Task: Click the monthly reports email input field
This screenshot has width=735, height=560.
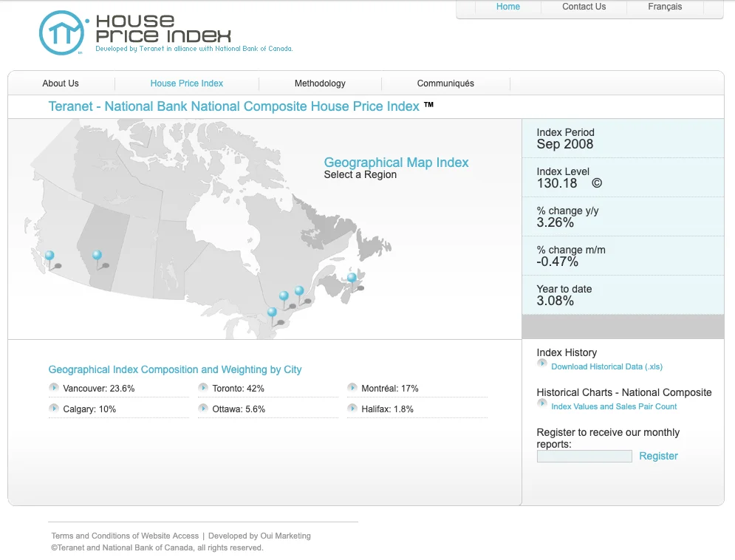Action: 584,457
